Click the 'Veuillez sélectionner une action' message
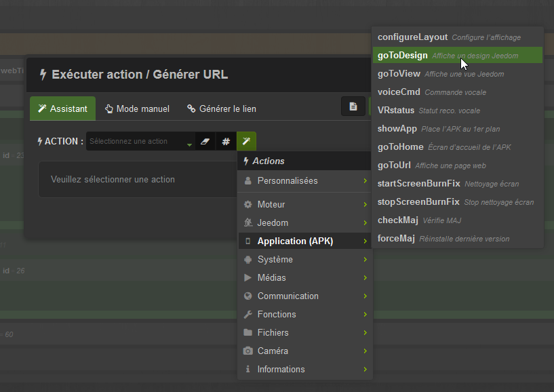 [x=113, y=180]
